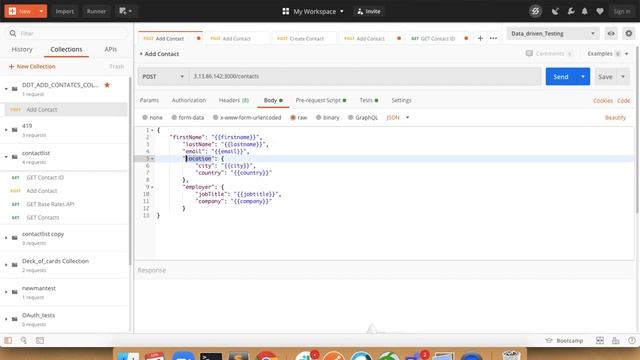Click the request URL field
This screenshot has width=640, height=360.
[365, 76]
